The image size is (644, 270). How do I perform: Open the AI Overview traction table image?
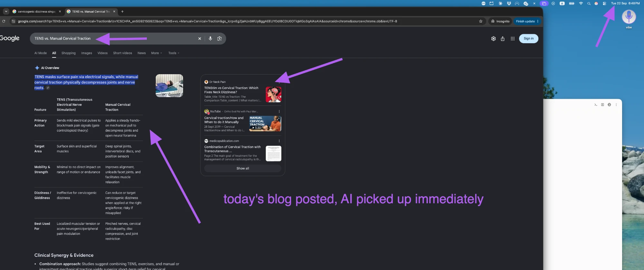[169, 86]
